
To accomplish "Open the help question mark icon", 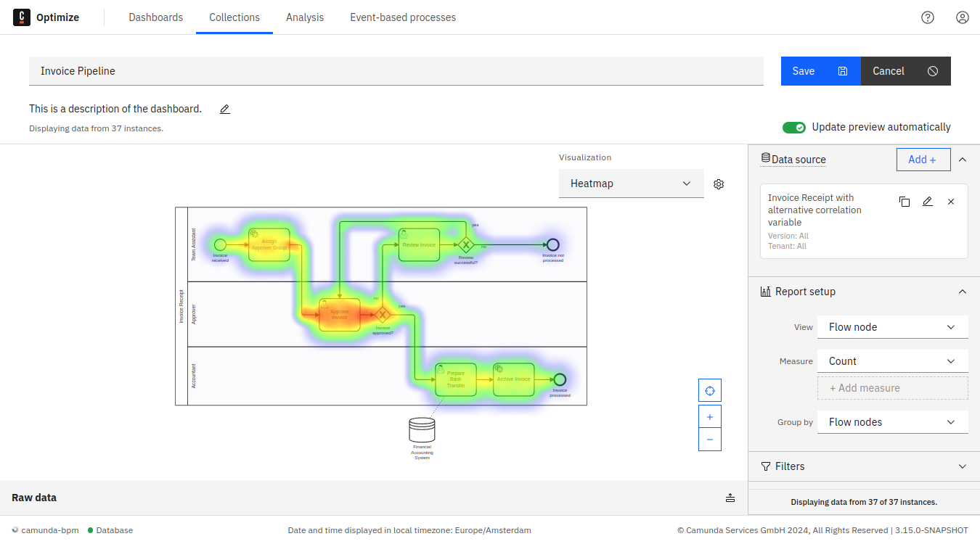I will click(x=928, y=17).
